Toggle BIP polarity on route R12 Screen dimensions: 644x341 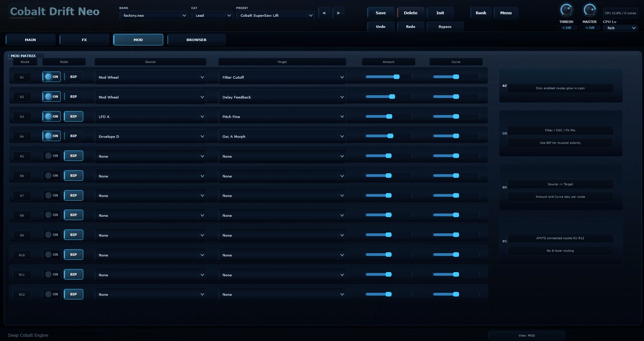click(73, 294)
